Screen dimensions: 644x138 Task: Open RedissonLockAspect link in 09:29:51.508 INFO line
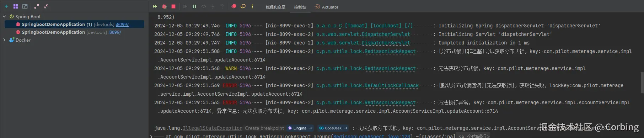pyautogui.click(x=390, y=52)
